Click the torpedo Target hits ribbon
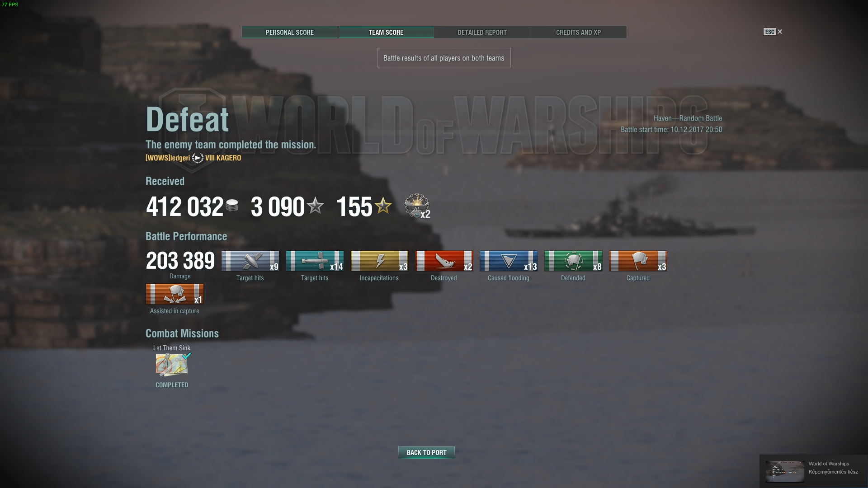This screenshot has width=868, height=488. tap(315, 261)
